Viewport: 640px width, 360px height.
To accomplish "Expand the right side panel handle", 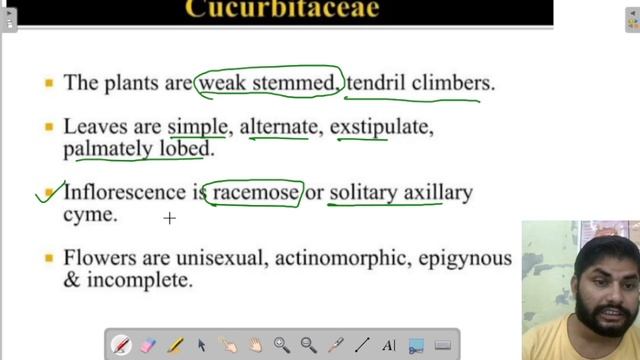I will tap(632, 20).
